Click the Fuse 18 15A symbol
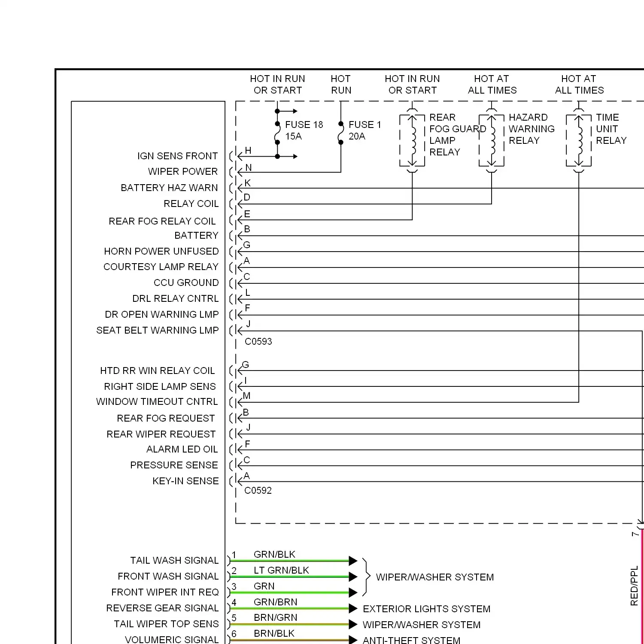The image size is (644, 644). pyautogui.click(x=277, y=133)
